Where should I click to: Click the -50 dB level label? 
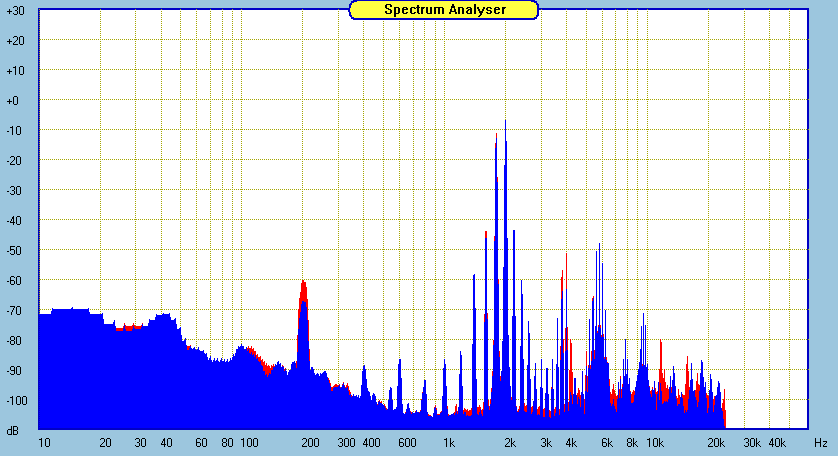click(x=15, y=251)
